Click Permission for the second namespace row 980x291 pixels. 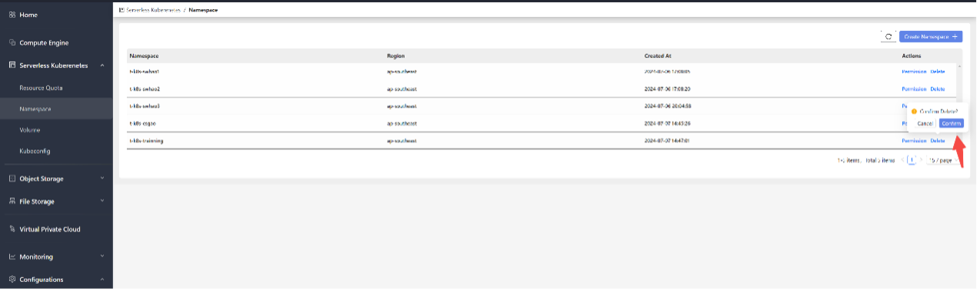coord(914,89)
